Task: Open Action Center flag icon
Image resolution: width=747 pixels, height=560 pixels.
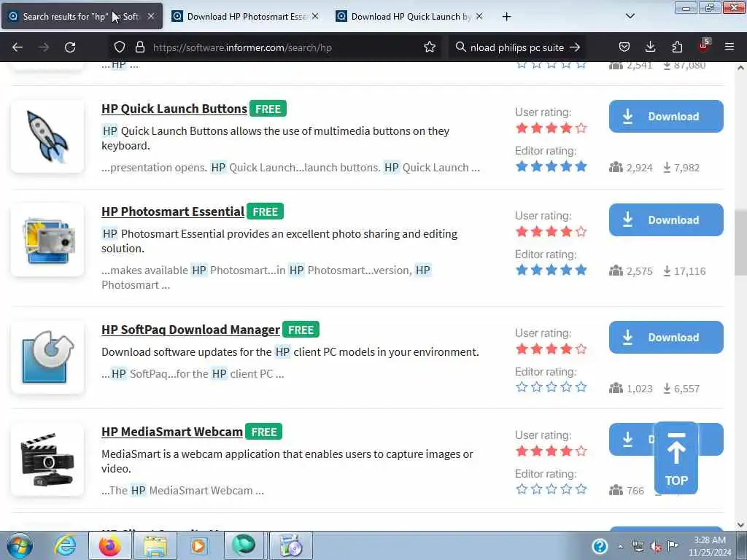Action: (x=673, y=545)
